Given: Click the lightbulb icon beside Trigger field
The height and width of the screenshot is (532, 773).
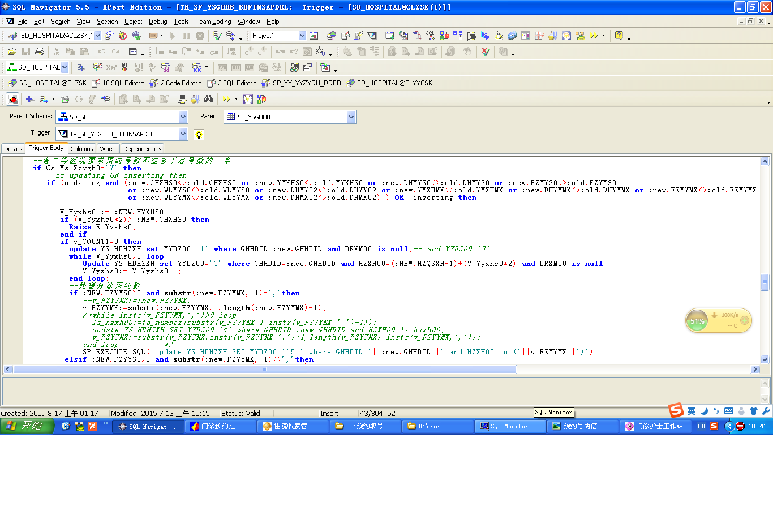Looking at the screenshot, I should pyautogui.click(x=199, y=135).
